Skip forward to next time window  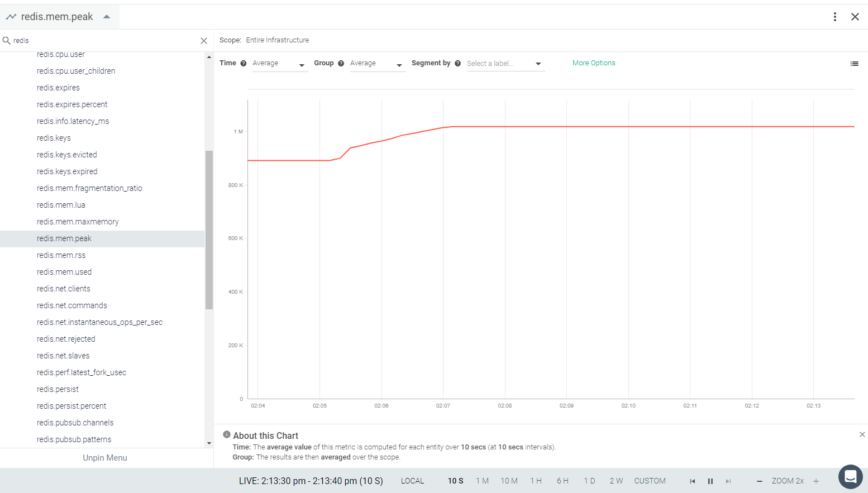pos(728,481)
